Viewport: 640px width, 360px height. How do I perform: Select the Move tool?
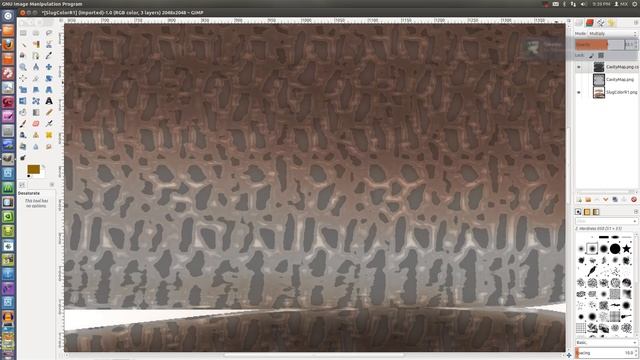49,67
